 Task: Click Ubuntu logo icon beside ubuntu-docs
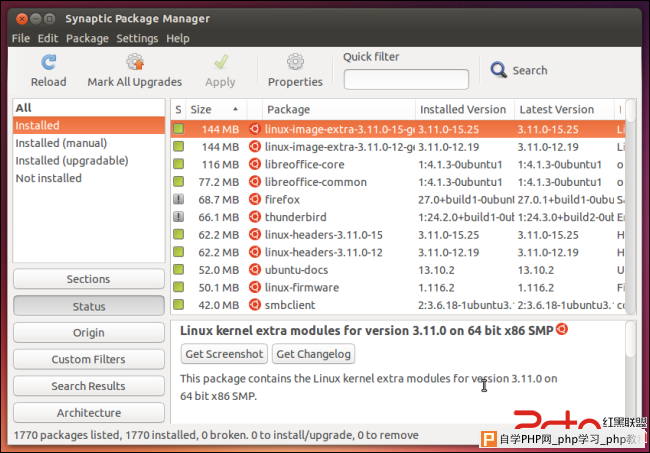255,269
